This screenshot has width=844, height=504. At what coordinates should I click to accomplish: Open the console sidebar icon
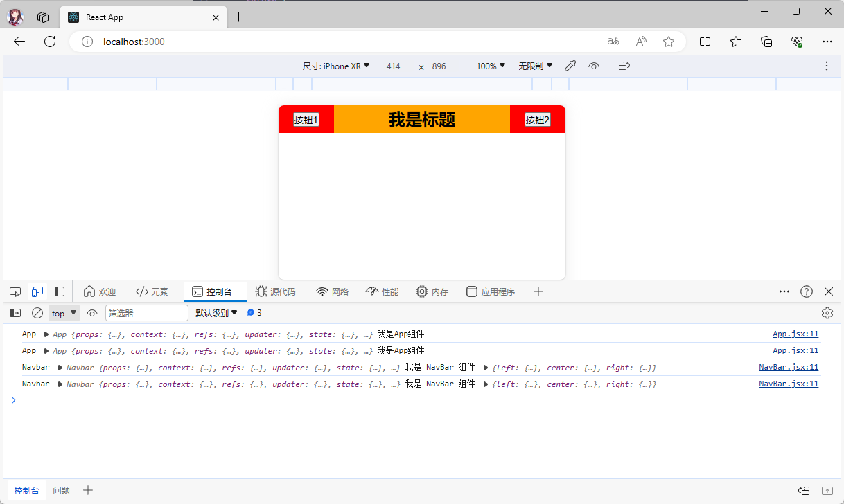(15, 313)
